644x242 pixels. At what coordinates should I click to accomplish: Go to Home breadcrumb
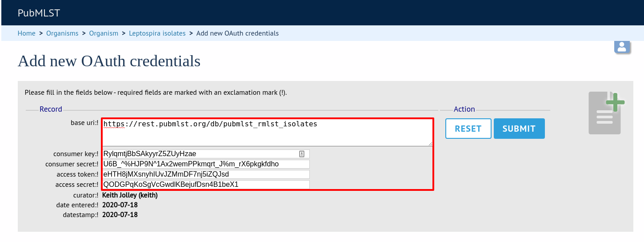point(27,33)
